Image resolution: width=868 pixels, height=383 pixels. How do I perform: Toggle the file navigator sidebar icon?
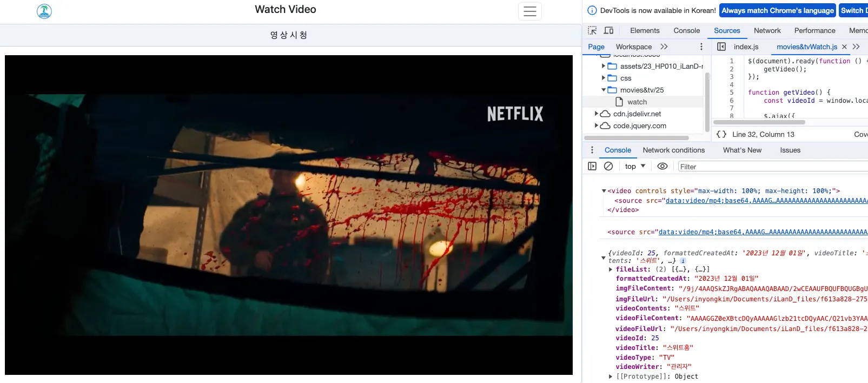point(721,47)
